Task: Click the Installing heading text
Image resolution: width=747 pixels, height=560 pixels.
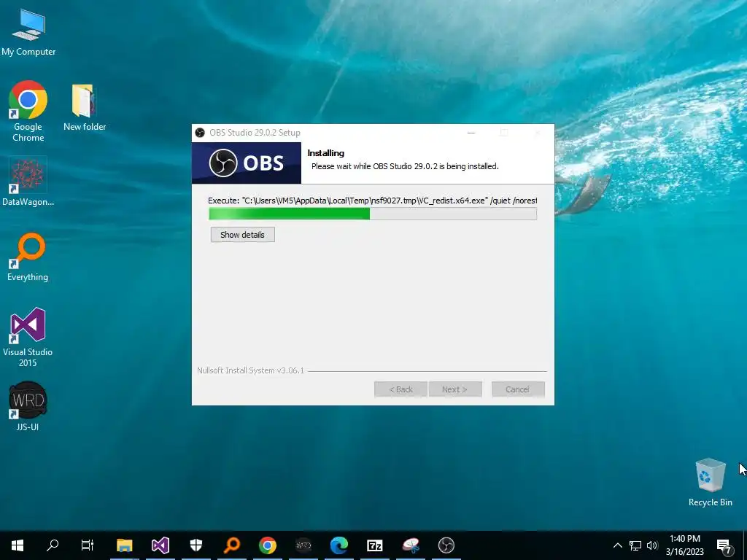Action: click(326, 153)
